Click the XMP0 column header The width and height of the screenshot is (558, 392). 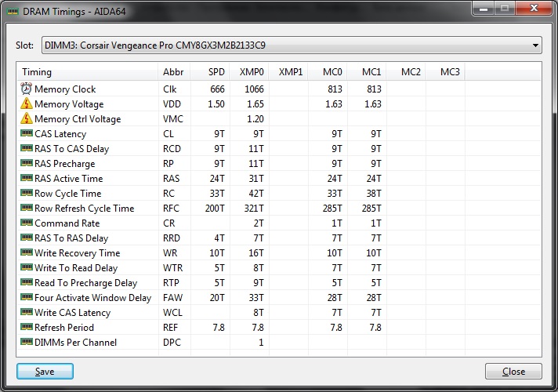249,72
